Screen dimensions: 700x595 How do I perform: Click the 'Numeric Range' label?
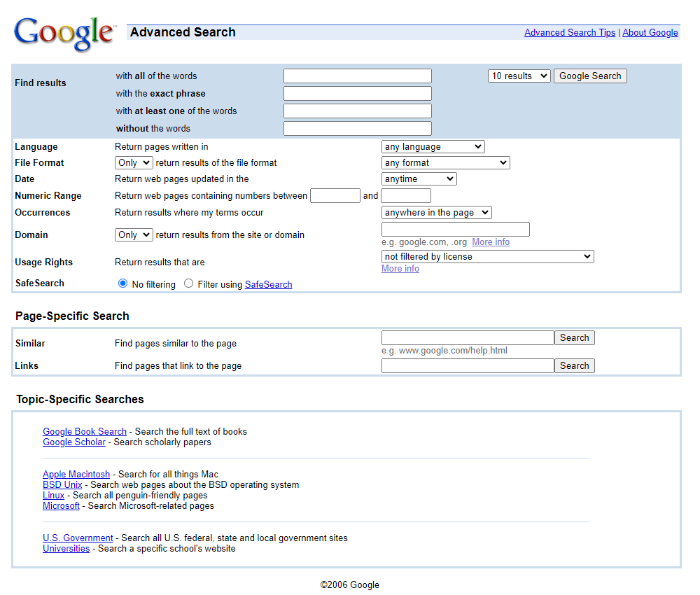pyautogui.click(x=48, y=195)
